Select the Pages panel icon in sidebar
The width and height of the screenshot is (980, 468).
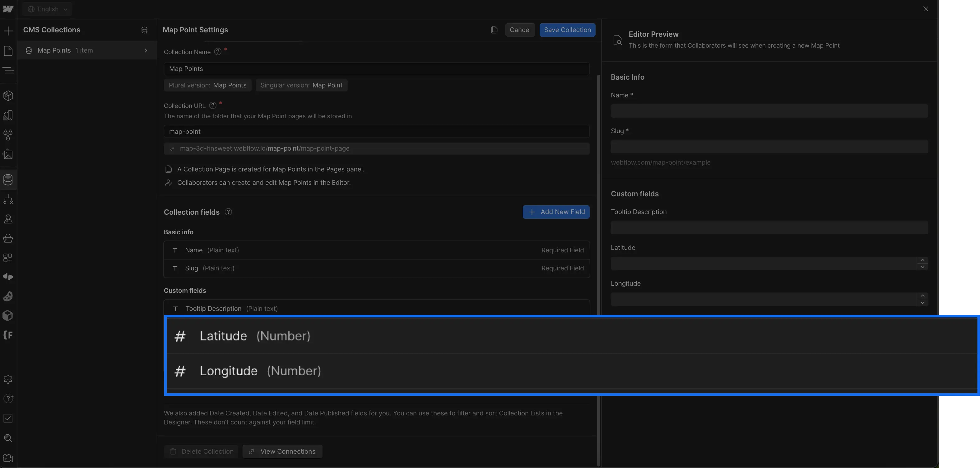coord(8,50)
